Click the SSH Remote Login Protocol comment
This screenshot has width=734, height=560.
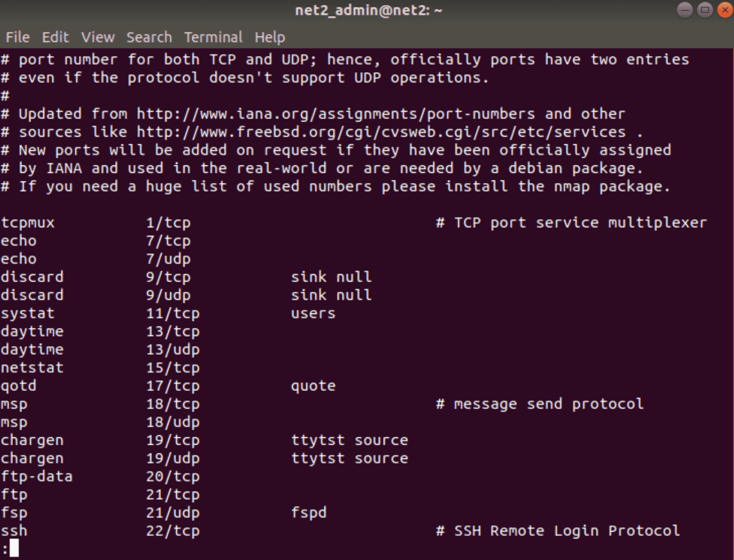(567, 531)
